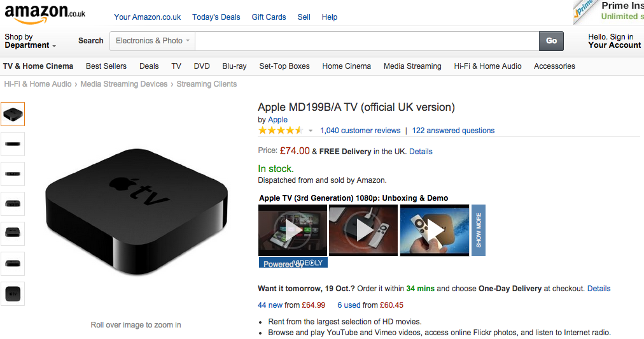Click the Go search button
The width and height of the screenshot is (644, 339).
pos(551,41)
